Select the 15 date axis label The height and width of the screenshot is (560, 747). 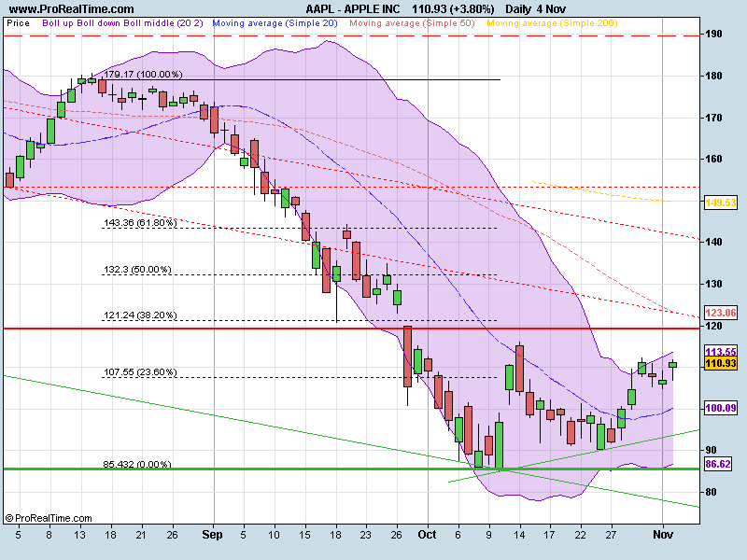click(305, 535)
